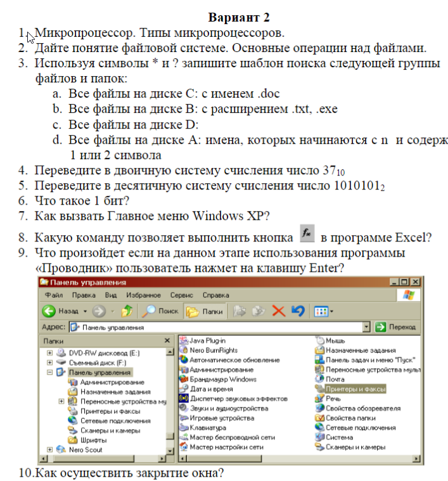448x481 pixels.
Task: Close the Папки side pane with its X
Action: pyautogui.click(x=168, y=340)
